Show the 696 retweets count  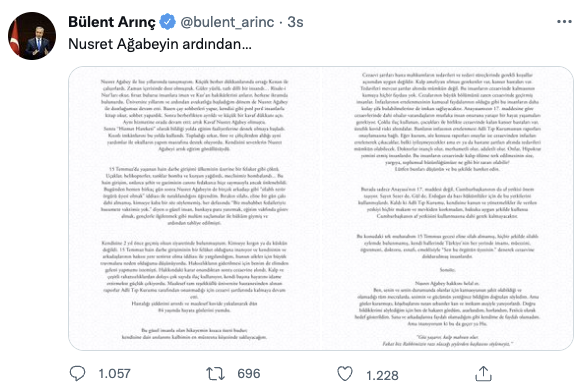pos(249,374)
